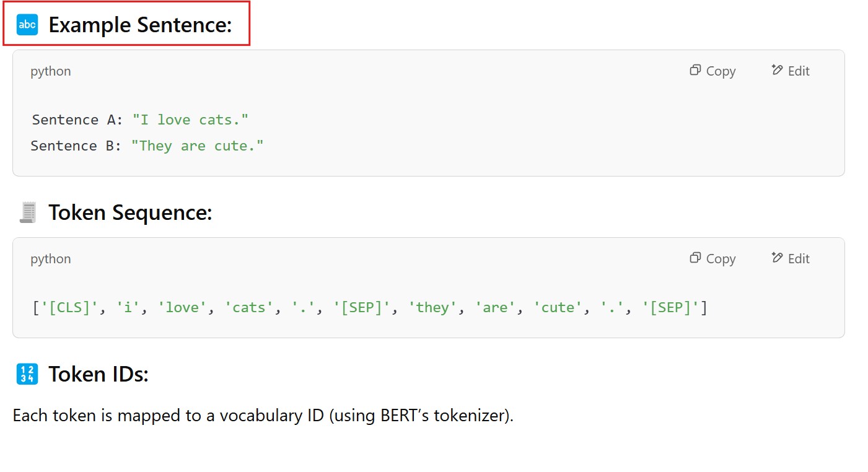Click the scroll icon beside Token Sequence

point(27,212)
